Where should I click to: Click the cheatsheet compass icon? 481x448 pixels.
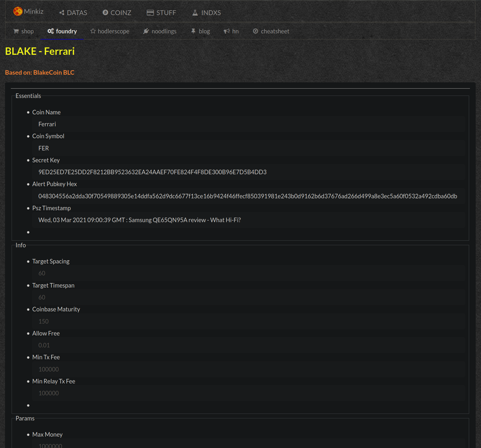point(256,31)
